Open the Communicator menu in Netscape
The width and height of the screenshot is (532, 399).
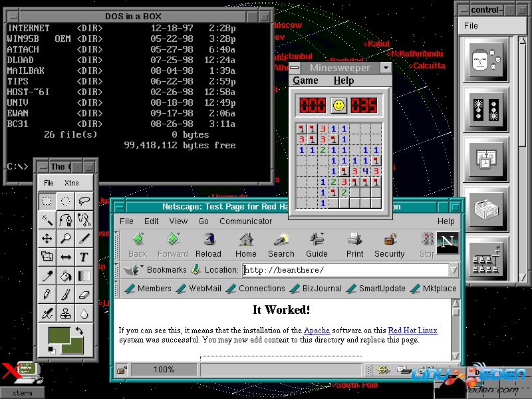click(x=245, y=221)
